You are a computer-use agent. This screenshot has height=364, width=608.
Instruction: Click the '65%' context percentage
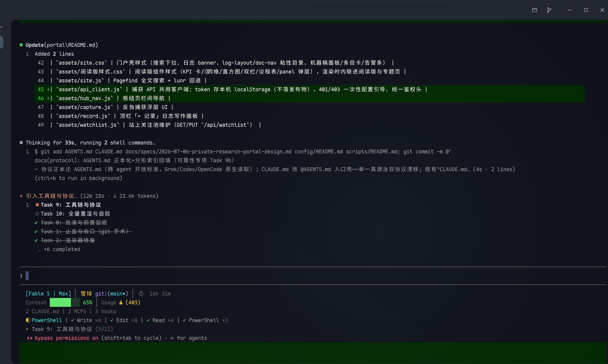(88, 303)
